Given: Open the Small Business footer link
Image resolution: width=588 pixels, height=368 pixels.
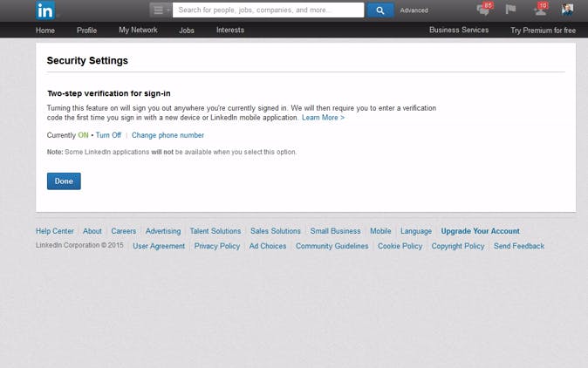Looking at the screenshot, I should click(x=335, y=231).
